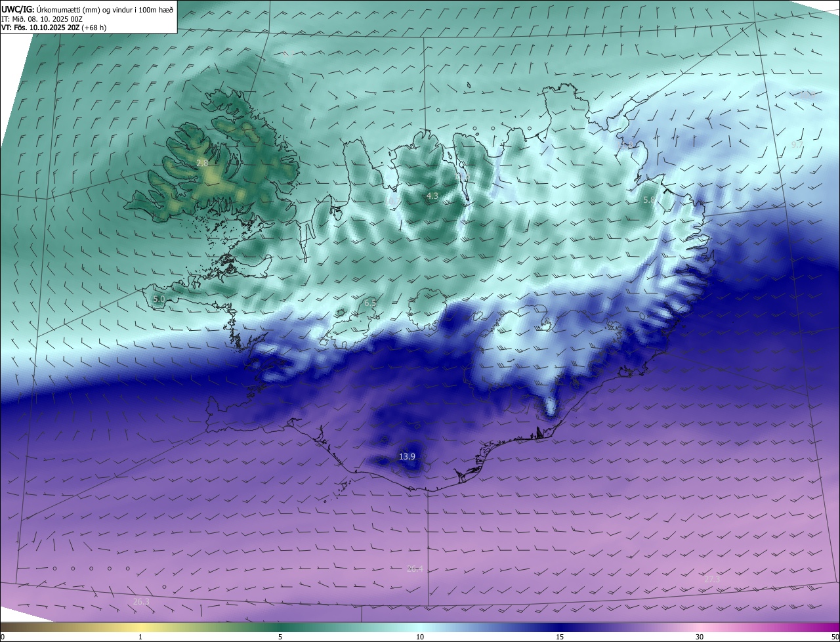Click the legend tick label 15

click(560, 637)
